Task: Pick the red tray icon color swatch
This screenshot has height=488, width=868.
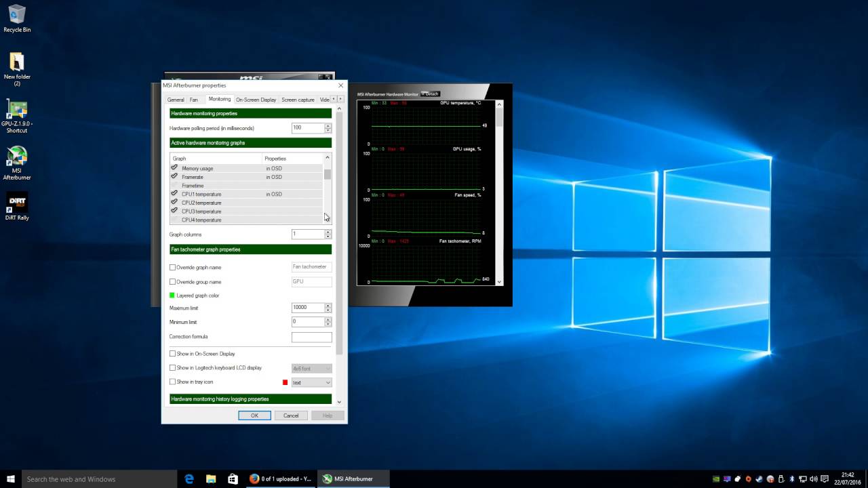Action: coord(285,382)
